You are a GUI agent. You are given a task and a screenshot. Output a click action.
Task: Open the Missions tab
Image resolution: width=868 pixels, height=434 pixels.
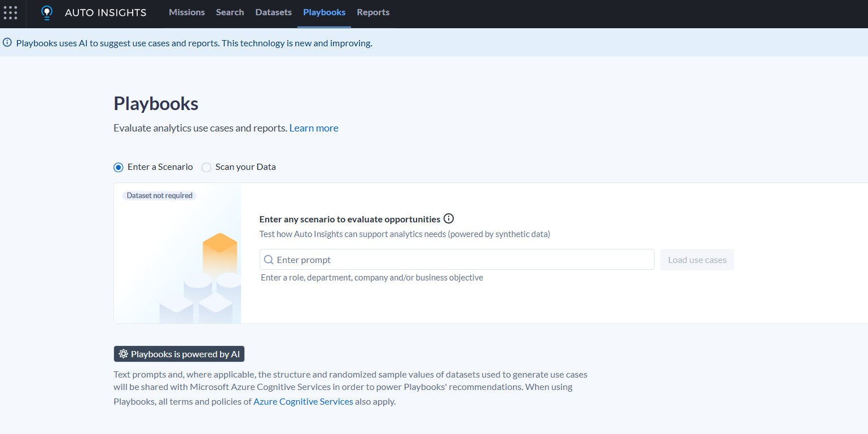tap(187, 12)
